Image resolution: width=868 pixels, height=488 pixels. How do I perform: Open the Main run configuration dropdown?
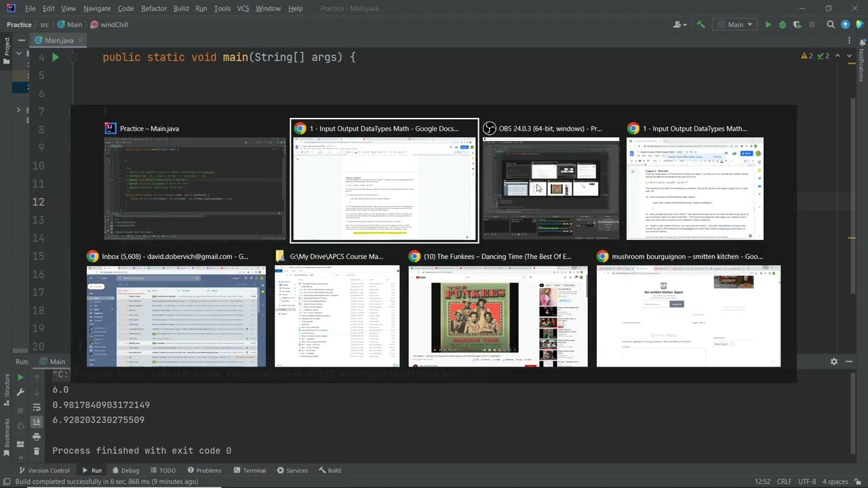pos(735,24)
